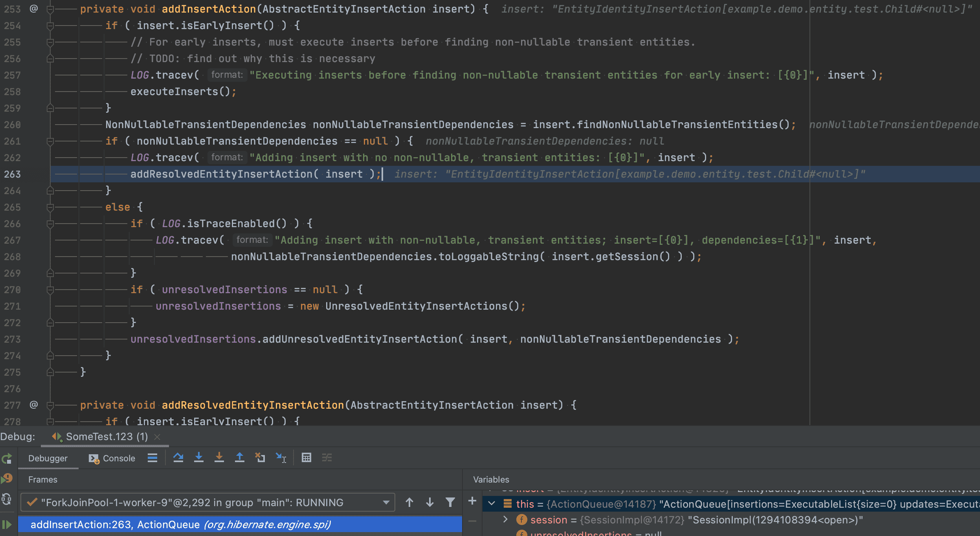Click the run-with-snail icon in debug sidebar

[7, 479]
